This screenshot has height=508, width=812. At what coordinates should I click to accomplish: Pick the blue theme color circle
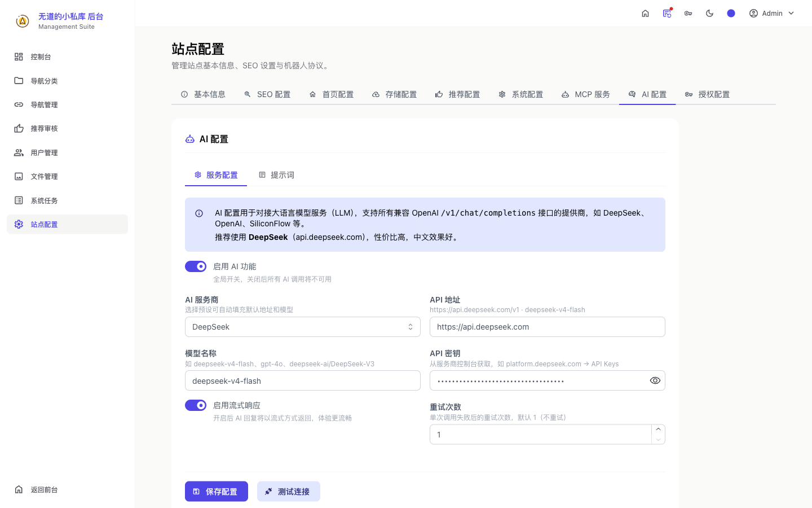click(x=731, y=14)
